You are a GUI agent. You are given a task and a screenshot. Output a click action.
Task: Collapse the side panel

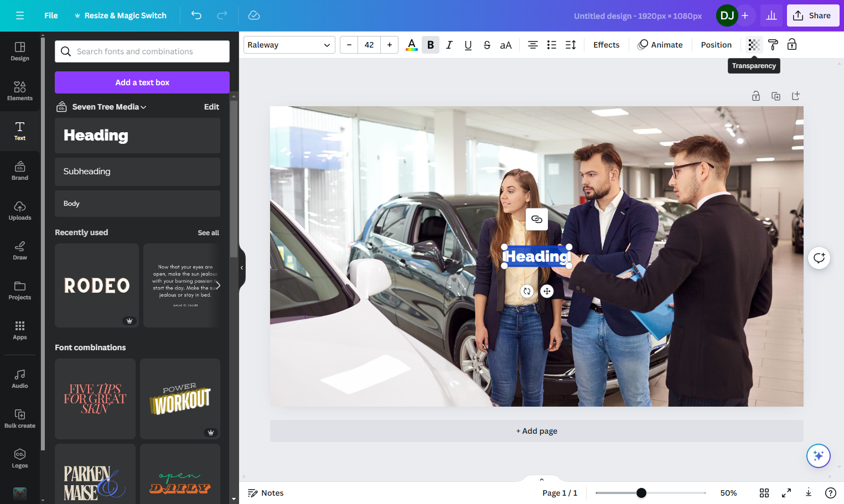point(242,268)
